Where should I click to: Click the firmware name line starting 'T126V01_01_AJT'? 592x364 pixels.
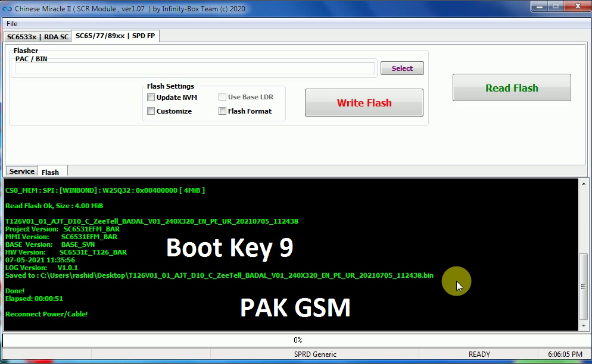(152, 221)
